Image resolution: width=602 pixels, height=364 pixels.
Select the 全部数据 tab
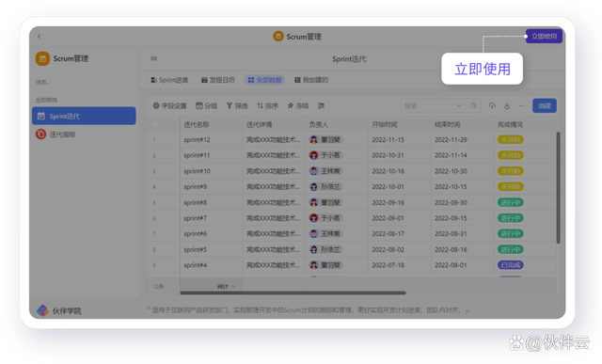pyautogui.click(x=264, y=80)
